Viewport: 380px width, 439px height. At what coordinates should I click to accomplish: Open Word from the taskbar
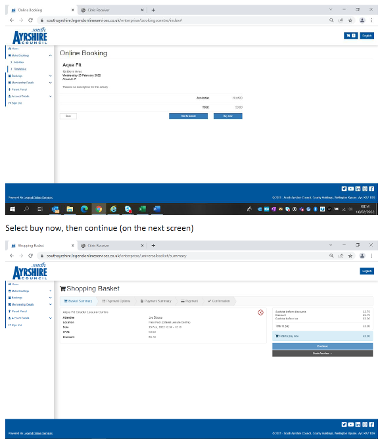point(157,209)
